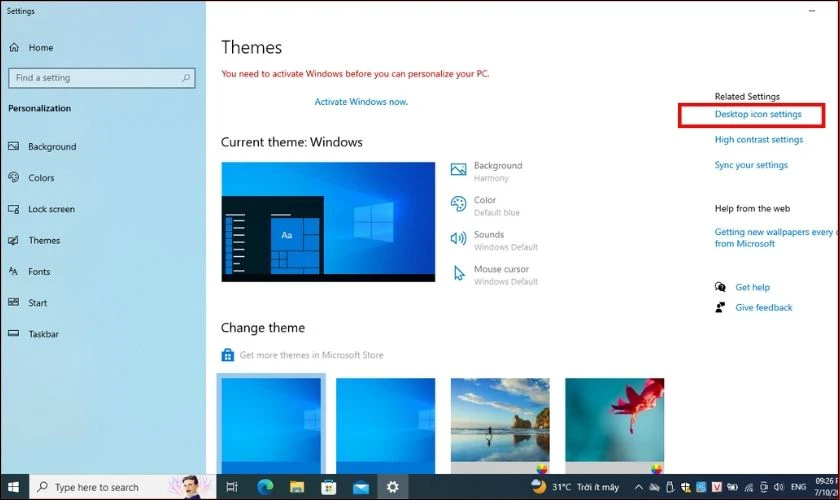Viewport: 840px width, 500px height.
Task: Open Sync your settings link
Action: tap(751, 165)
